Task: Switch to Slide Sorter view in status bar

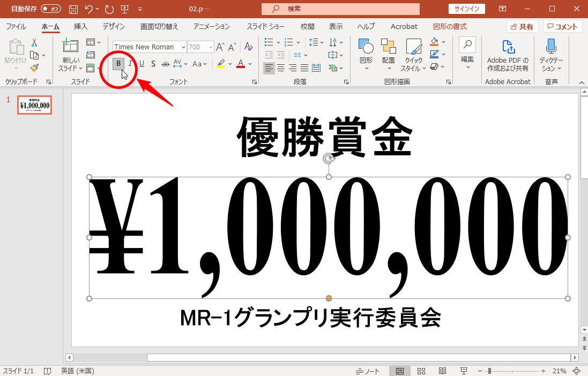Action: click(421, 371)
